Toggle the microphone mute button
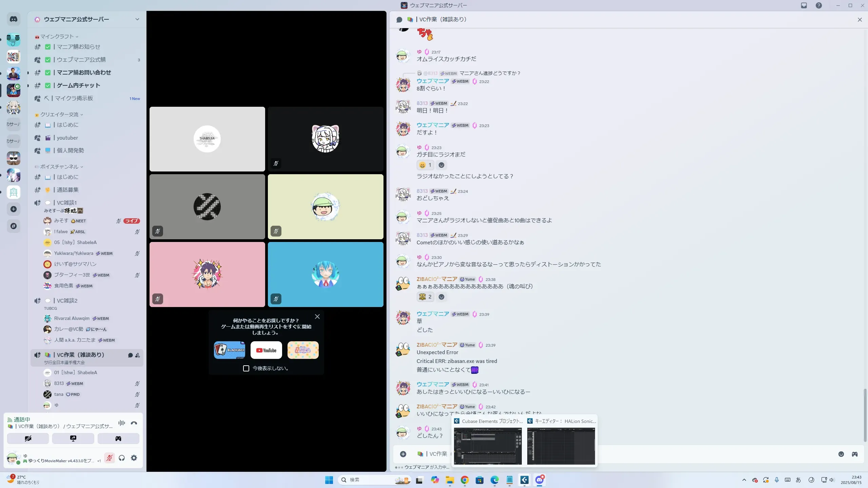Image resolution: width=868 pixels, height=488 pixels. pyautogui.click(x=109, y=458)
